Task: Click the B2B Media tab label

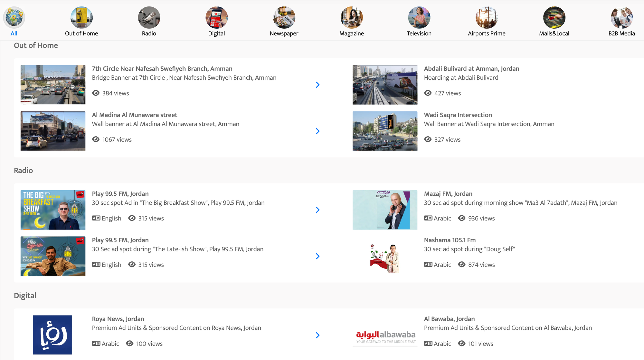Action: [x=621, y=34]
